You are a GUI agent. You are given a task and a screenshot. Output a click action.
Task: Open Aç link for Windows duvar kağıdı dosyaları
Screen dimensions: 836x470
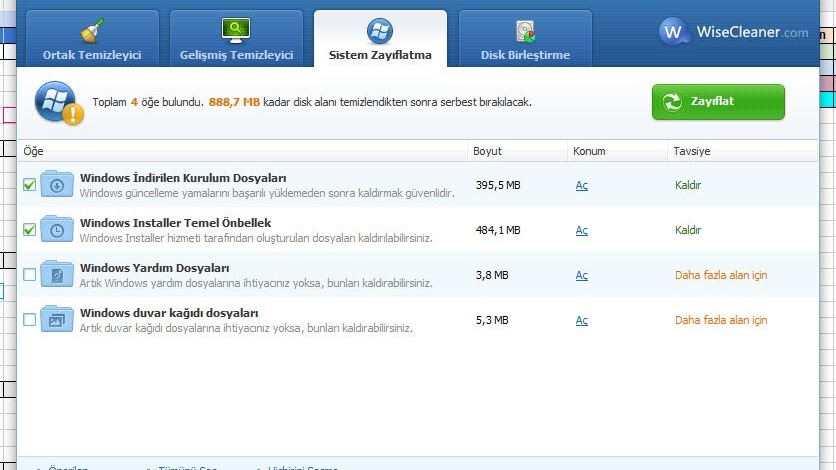(x=582, y=320)
